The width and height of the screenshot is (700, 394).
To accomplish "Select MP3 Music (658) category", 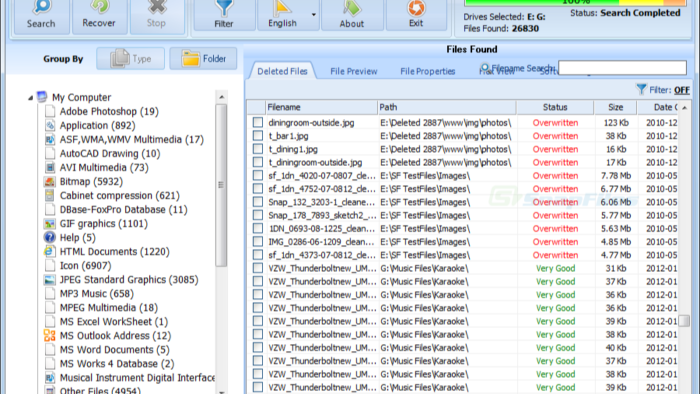I will pyautogui.click(x=96, y=294).
